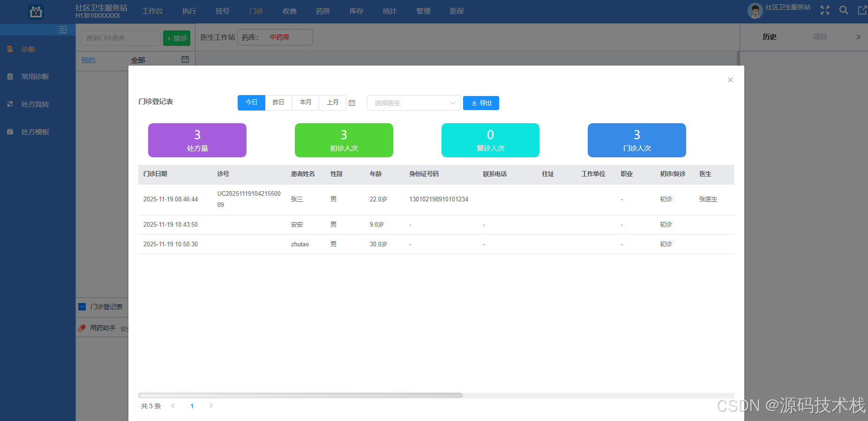Screen dimensions: 868x421
Task: Select page 1 in pagination
Action: [x=192, y=406]
